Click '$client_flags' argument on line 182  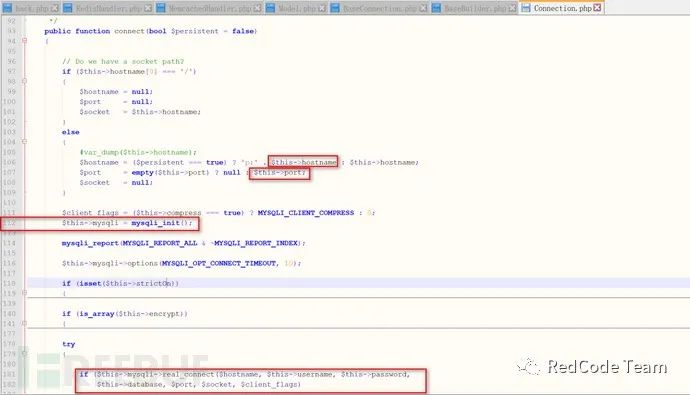point(268,384)
